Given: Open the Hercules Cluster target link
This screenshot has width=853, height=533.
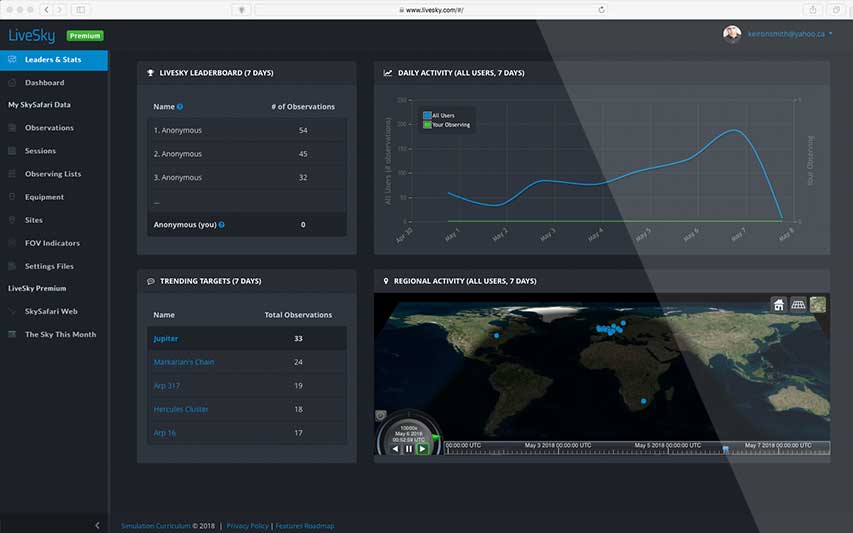Looking at the screenshot, I should (x=181, y=409).
